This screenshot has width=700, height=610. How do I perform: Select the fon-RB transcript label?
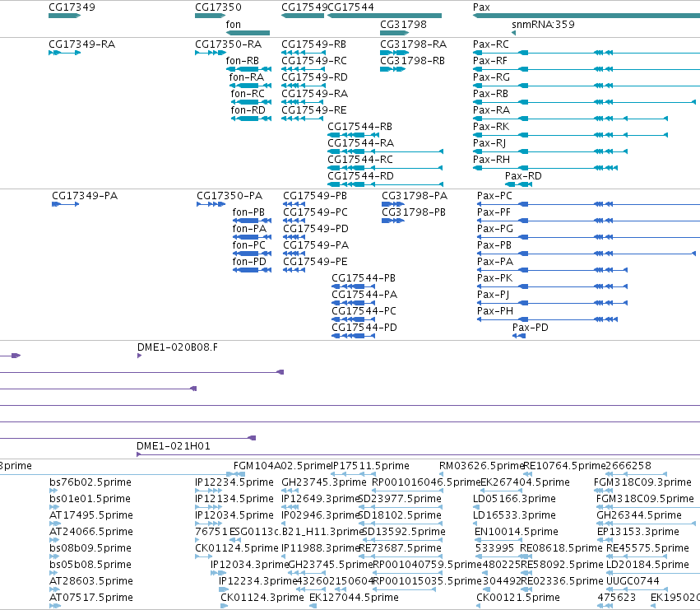pos(243,61)
